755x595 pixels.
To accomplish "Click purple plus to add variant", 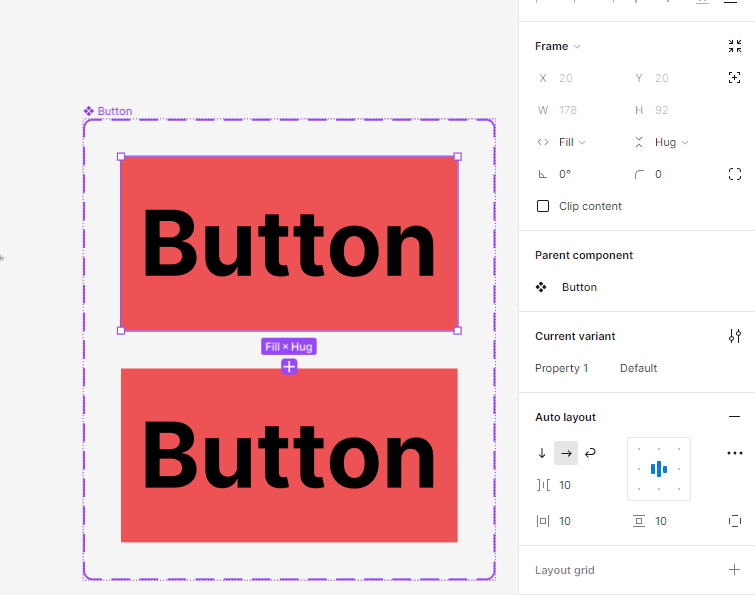I will pyautogui.click(x=289, y=367).
